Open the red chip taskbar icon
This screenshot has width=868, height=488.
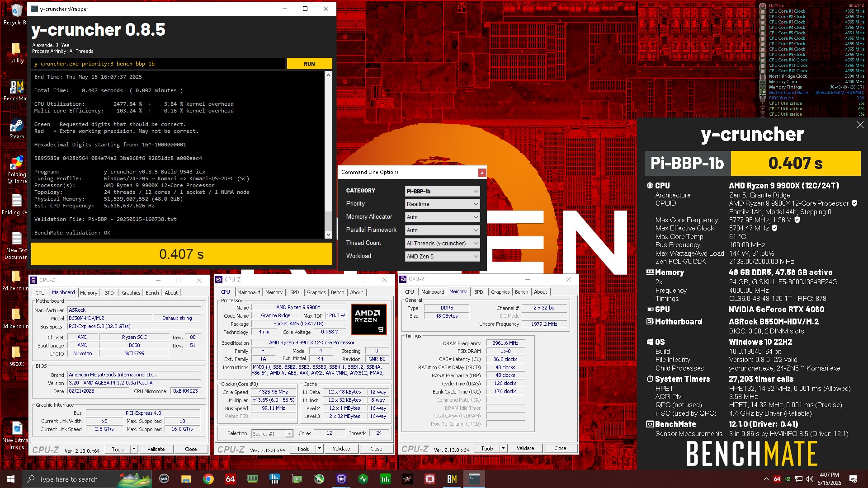coord(429,479)
